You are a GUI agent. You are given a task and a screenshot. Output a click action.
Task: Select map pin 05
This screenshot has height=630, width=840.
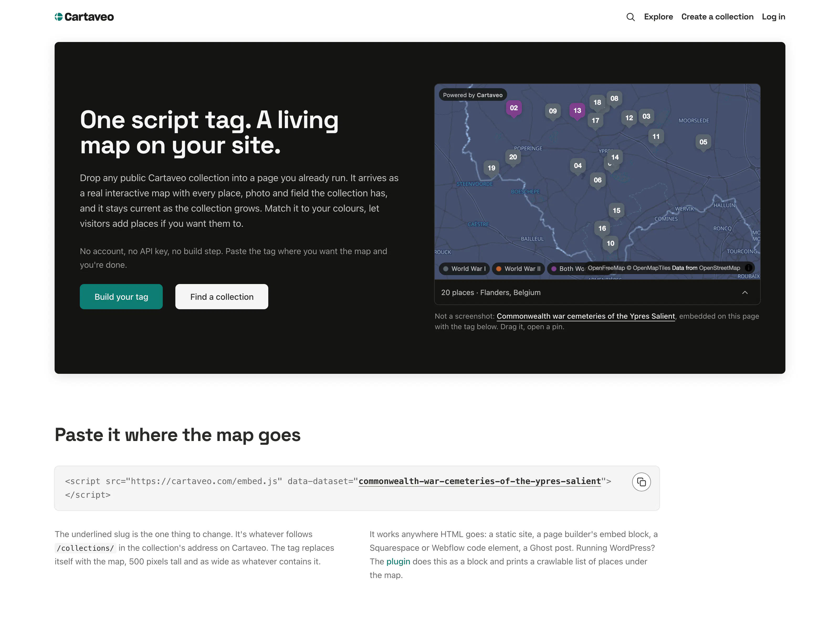(x=703, y=142)
